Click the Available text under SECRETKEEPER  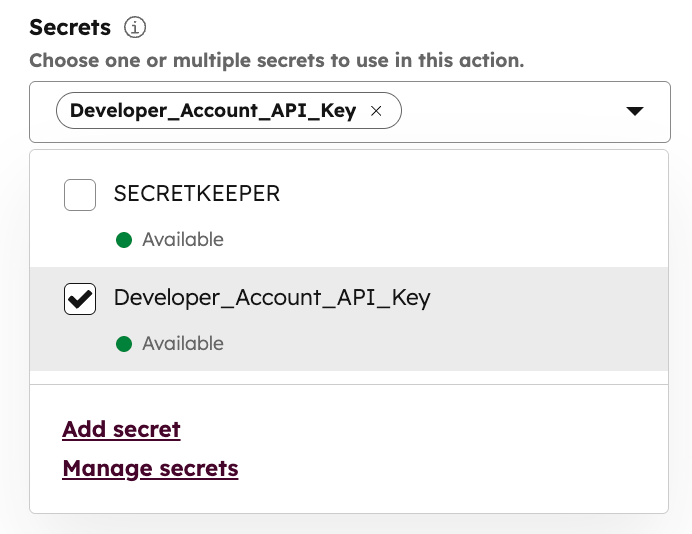coord(183,240)
